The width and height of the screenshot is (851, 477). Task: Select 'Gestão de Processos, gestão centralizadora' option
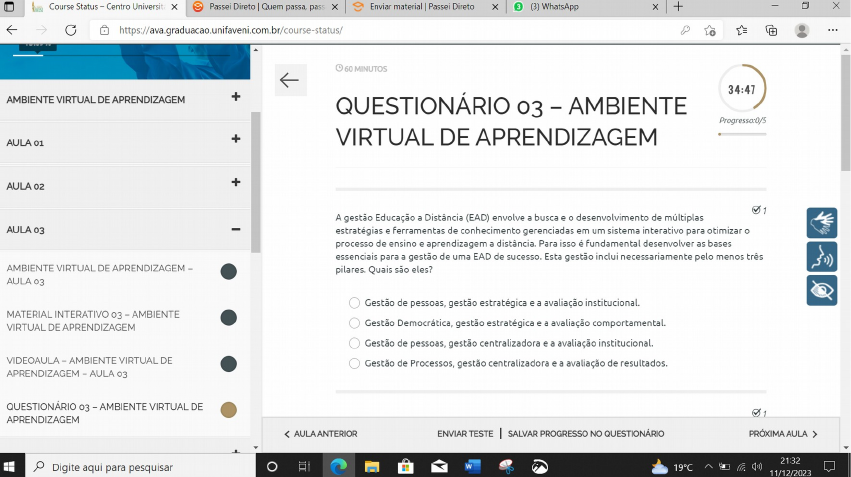click(354, 363)
